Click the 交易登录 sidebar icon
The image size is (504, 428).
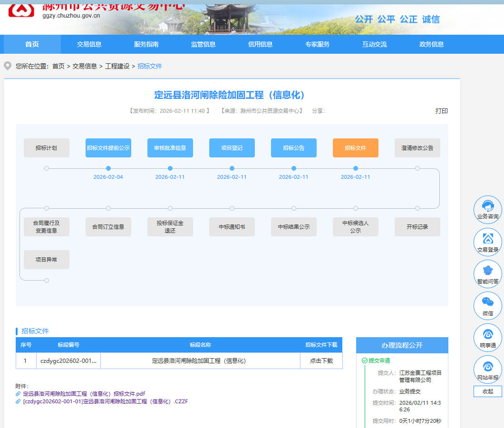click(488, 242)
